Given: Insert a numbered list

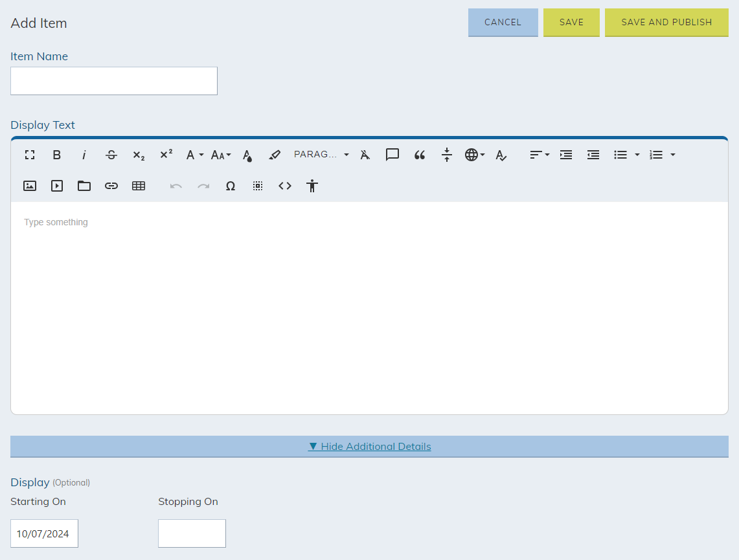Looking at the screenshot, I should tap(656, 155).
